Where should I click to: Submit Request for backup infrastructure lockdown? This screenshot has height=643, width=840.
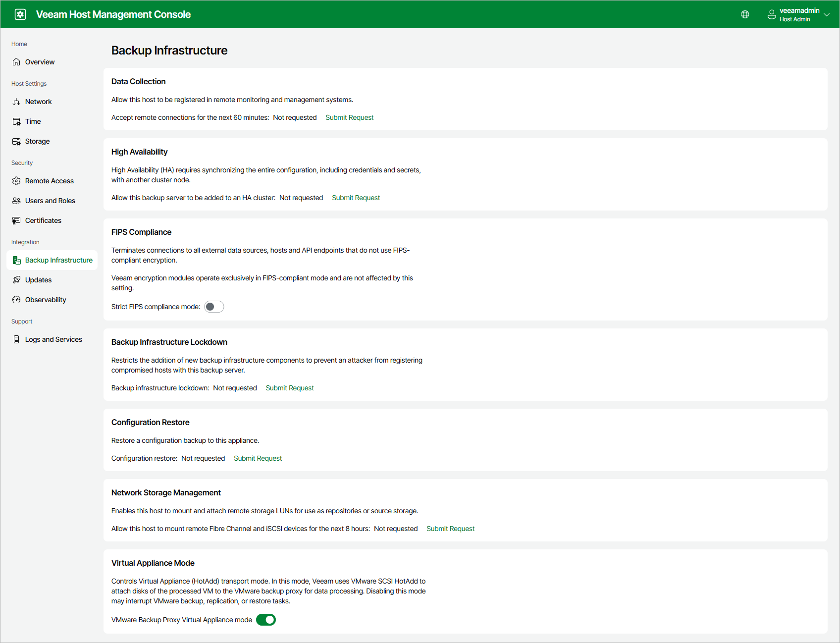[x=290, y=388]
